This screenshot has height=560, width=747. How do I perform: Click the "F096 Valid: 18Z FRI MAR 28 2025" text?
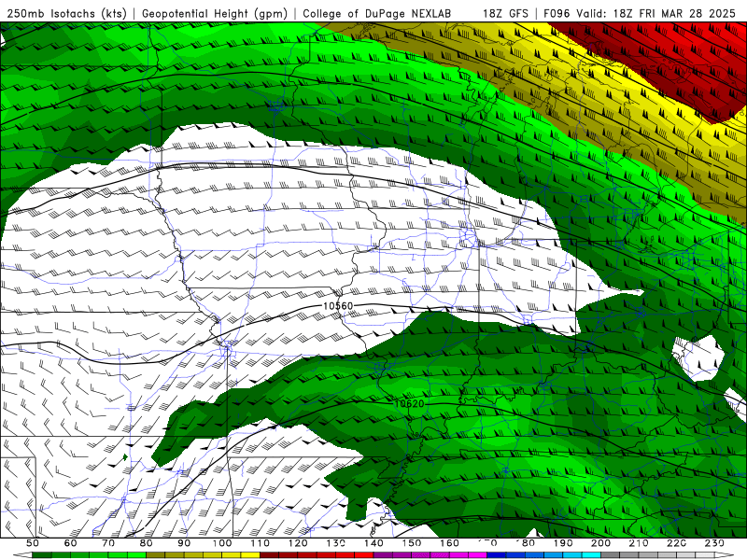pyautogui.click(x=640, y=13)
